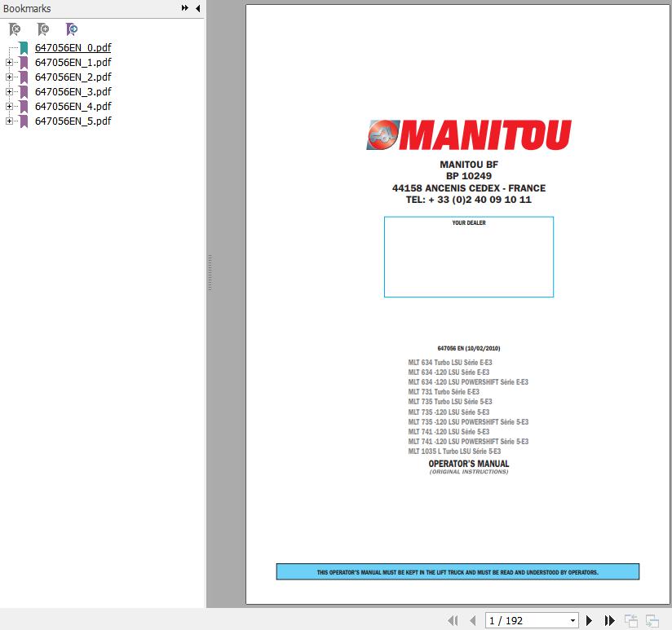Screen dimensions: 672x630
Task: Click the line MLT 1035 L Turbo LSU Série 5-E3
Action: click(x=454, y=452)
